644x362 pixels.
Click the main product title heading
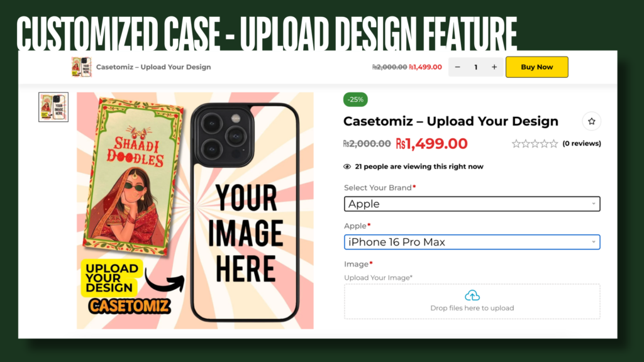pyautogui.click(x=450, y=121)
